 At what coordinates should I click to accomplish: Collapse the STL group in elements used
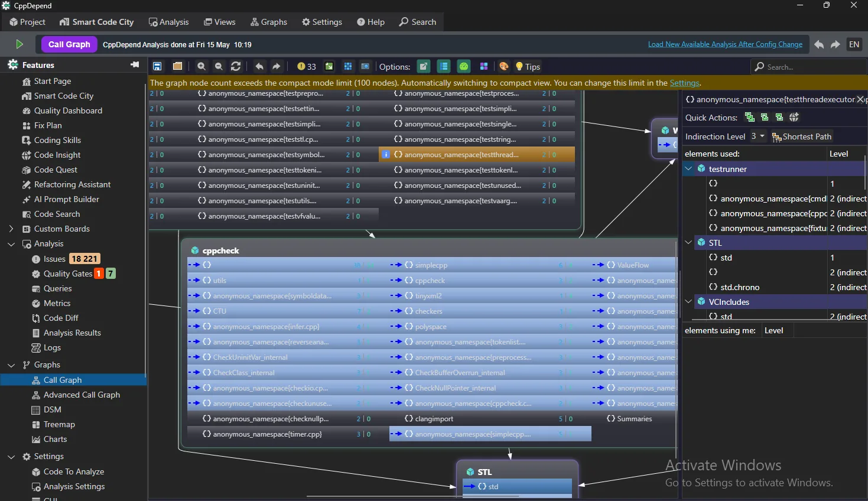(688, 243)
